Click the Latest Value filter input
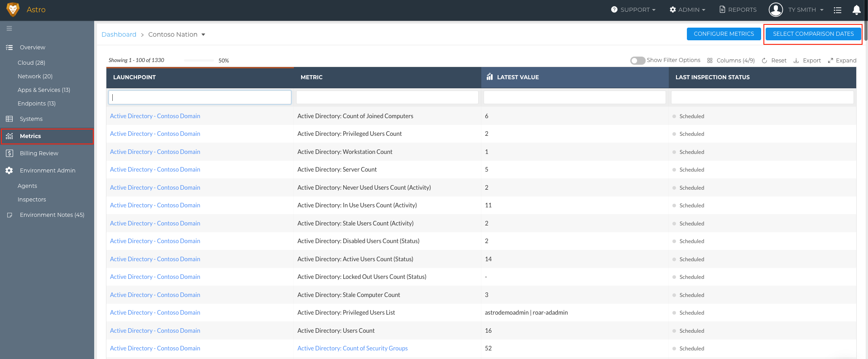 coord(575,97)
